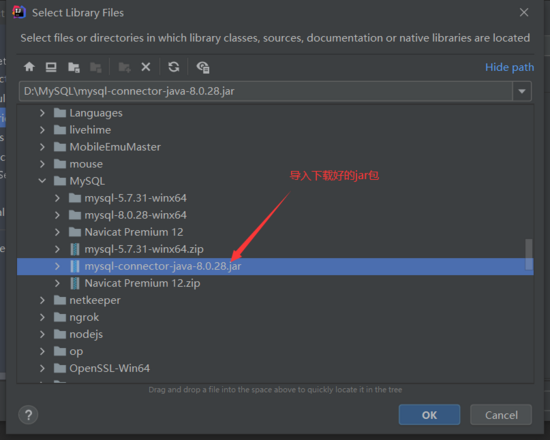Image resolution: width=550 pixels, height=440 pixels.
Task: Click the Hide path link
Action: click(x=509, y=67)
